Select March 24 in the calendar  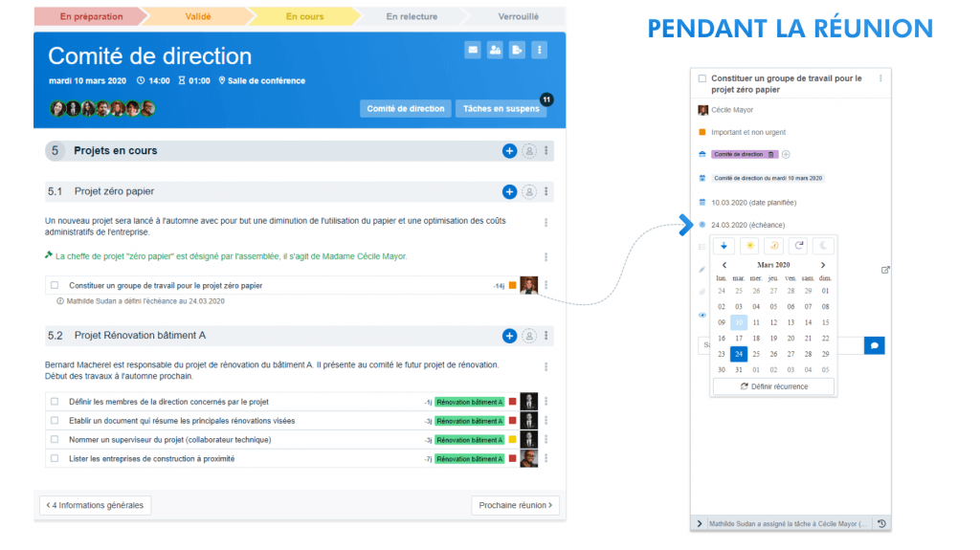click(x=739, y=354)
